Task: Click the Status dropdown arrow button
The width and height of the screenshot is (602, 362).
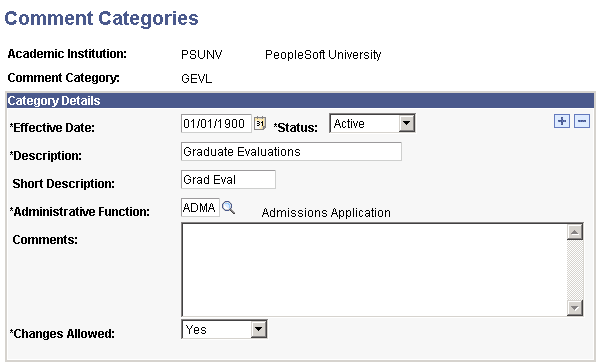Action: (x=406, y=123)
